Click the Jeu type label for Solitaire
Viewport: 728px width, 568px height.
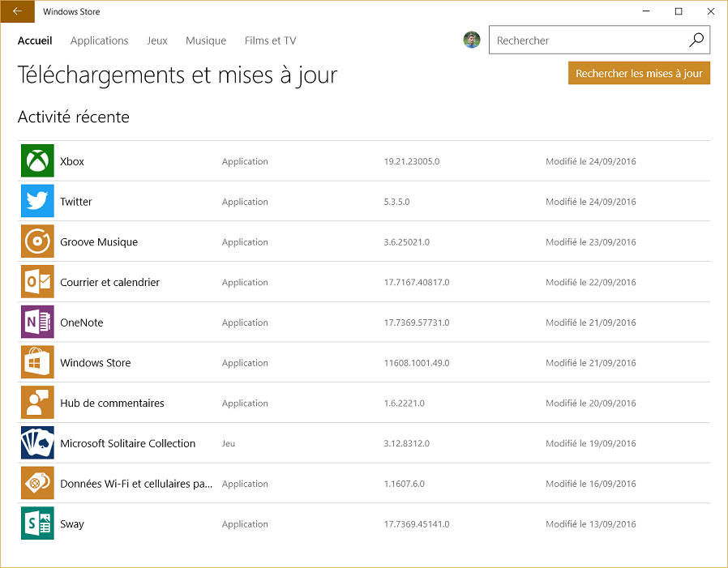[229, 443]
